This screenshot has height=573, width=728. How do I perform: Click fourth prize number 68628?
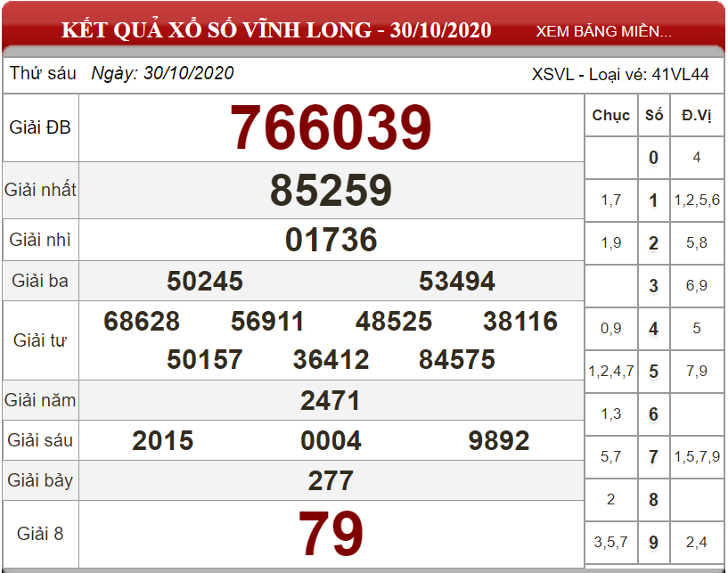pyautogui.click(x=142, y=322)
